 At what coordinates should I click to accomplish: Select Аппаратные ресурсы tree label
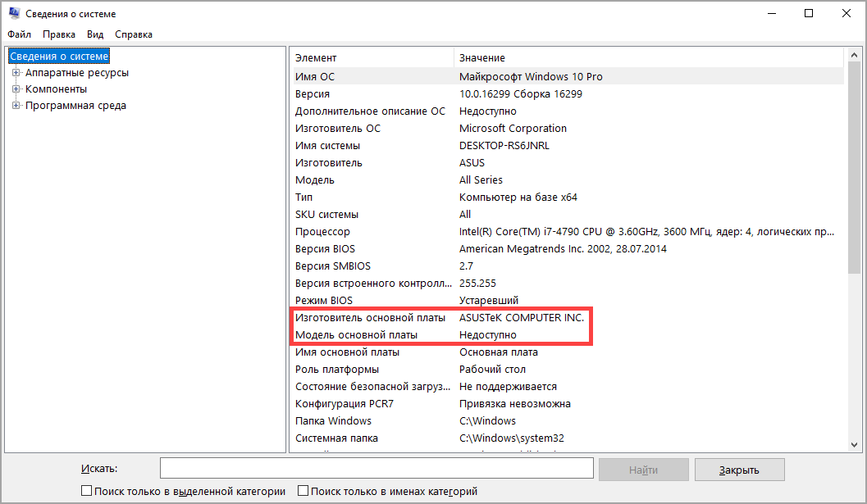(x=77, y=73)
